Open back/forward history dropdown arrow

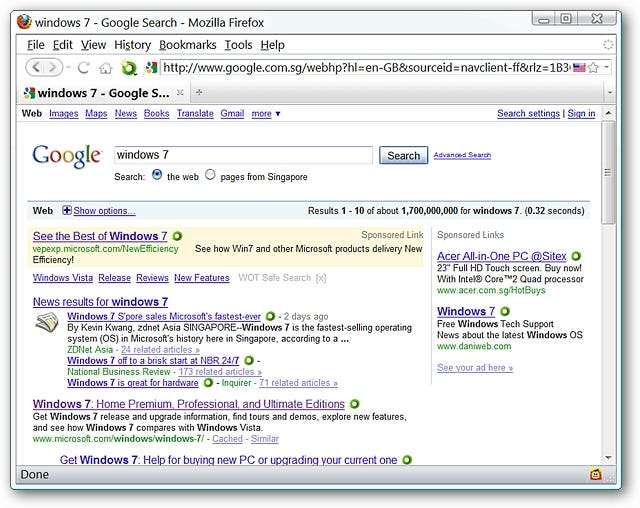point(68,67)
